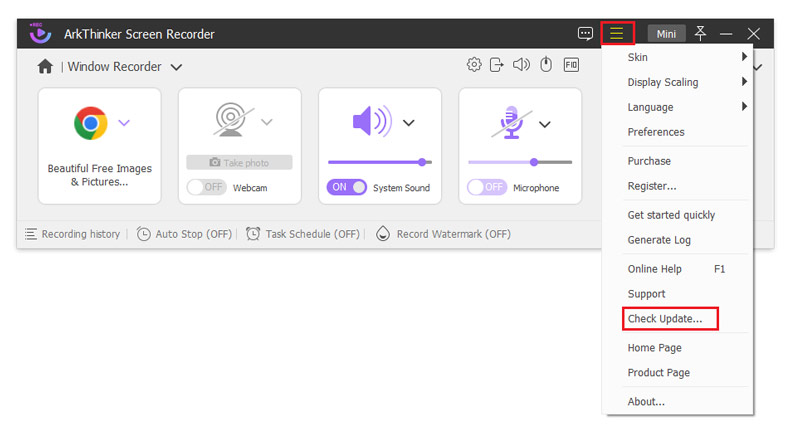This screenshot has width=800, height=424.
Task: Click the webcam icon
Action: 233,120
